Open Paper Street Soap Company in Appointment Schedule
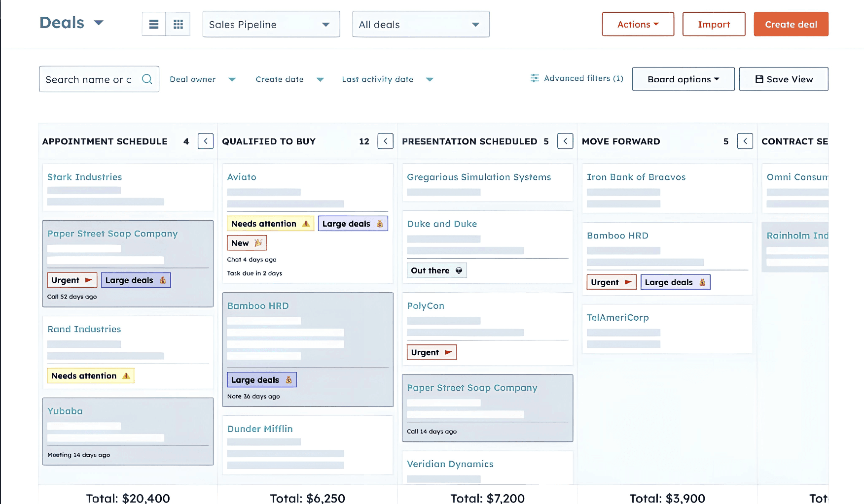The height and width of the screenshot is (504, 864). pos(112,234)
